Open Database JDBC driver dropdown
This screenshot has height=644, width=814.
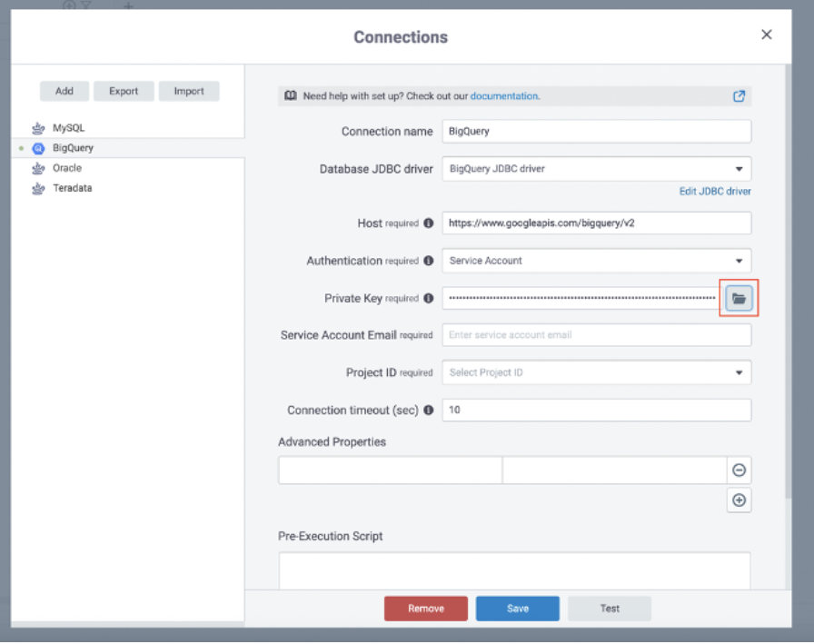(x=597, y=169)
